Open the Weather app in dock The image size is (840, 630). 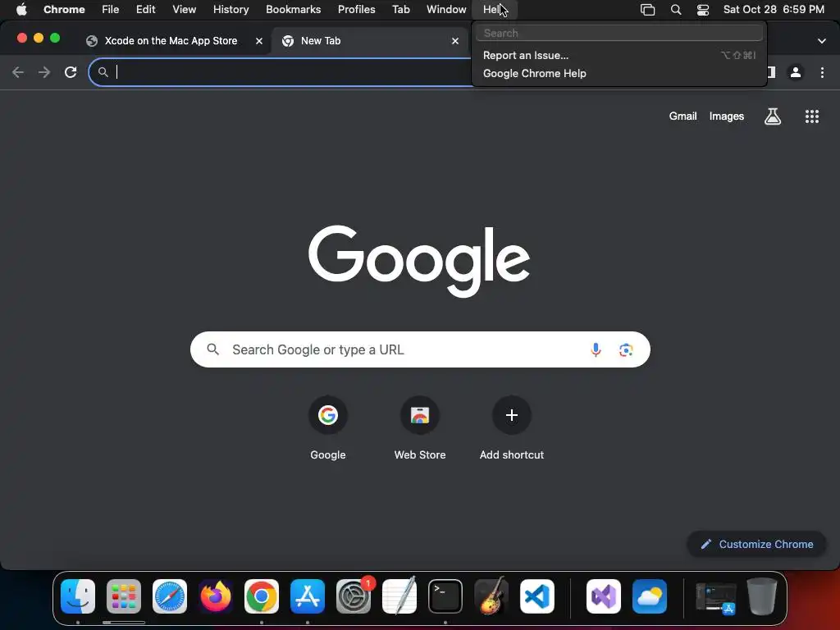click(650, 596)
